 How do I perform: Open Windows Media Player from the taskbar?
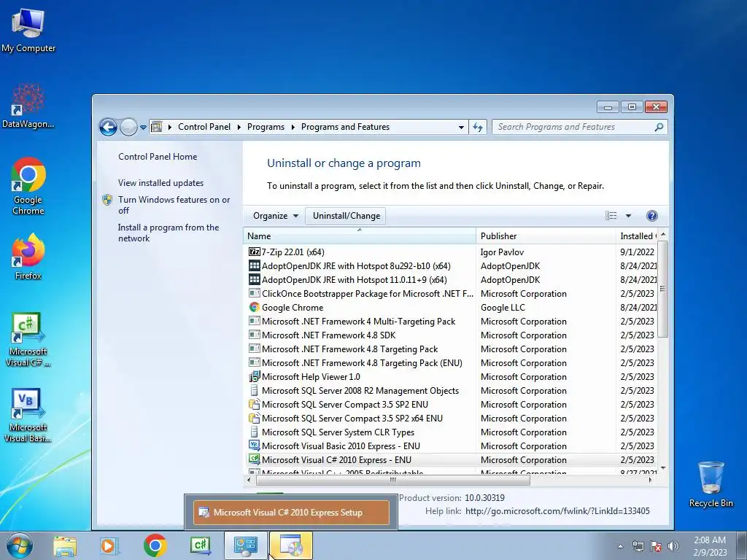[x=109, y=546]
